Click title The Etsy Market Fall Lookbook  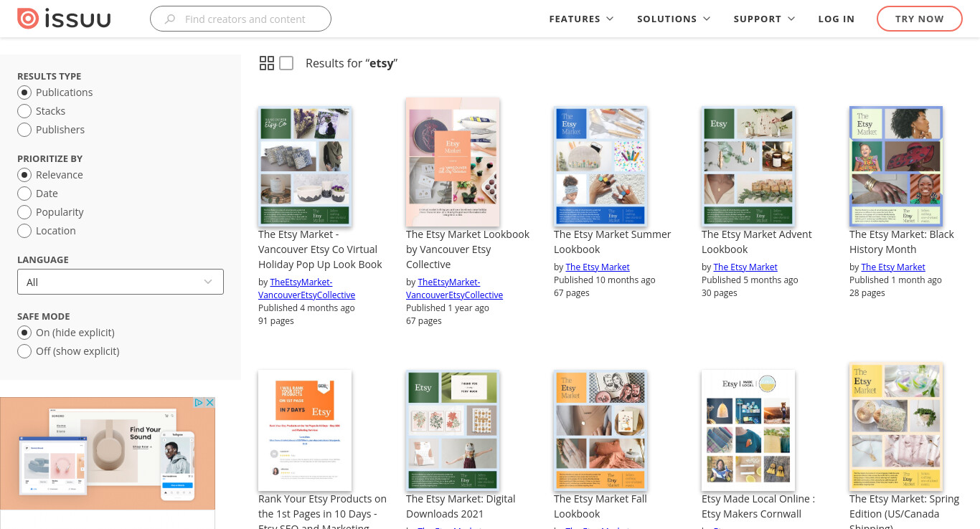(x=600, y=506)
